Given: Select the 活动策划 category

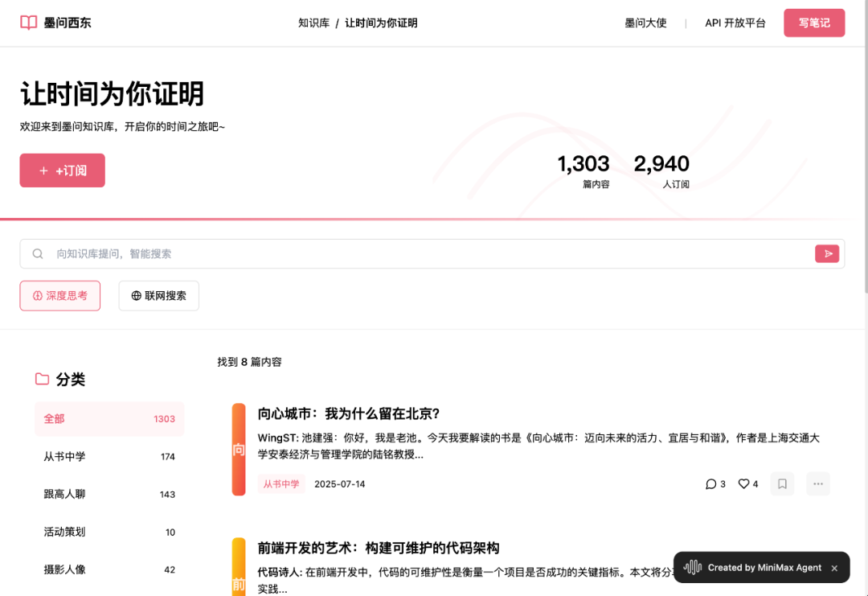Looking at the screenshot, I should pyautogui.click(x=109, y=532).
